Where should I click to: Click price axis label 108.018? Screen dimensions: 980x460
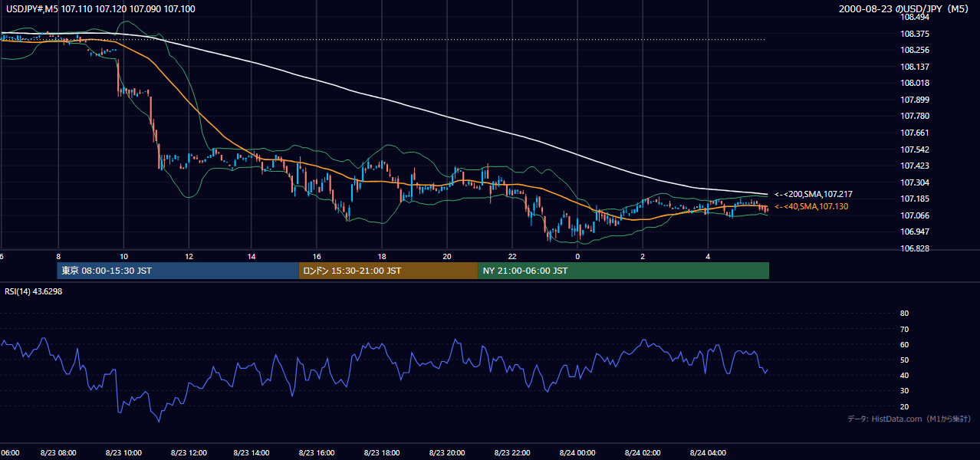(x=915, y=83)
